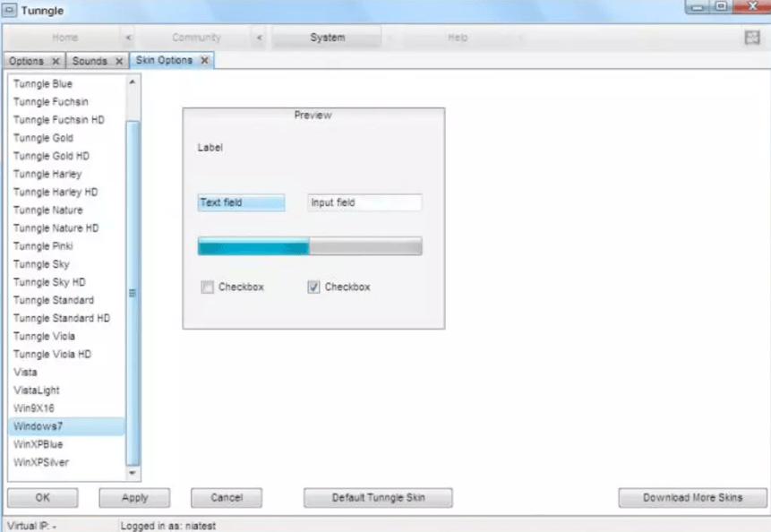Select the Tunngle Standard skin
The height and width of the screenshot is (532, 771).
point(67,300)
